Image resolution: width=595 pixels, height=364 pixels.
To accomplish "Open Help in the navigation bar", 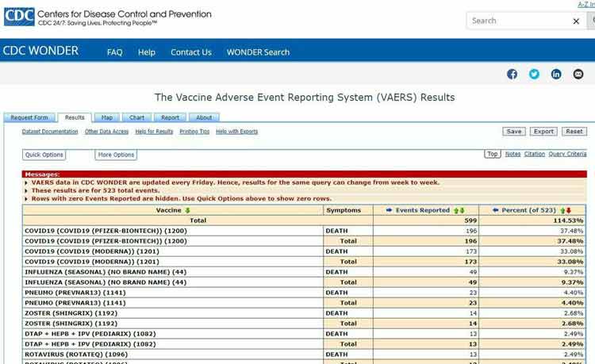I will pyautogui.click(x=147, y=52).
